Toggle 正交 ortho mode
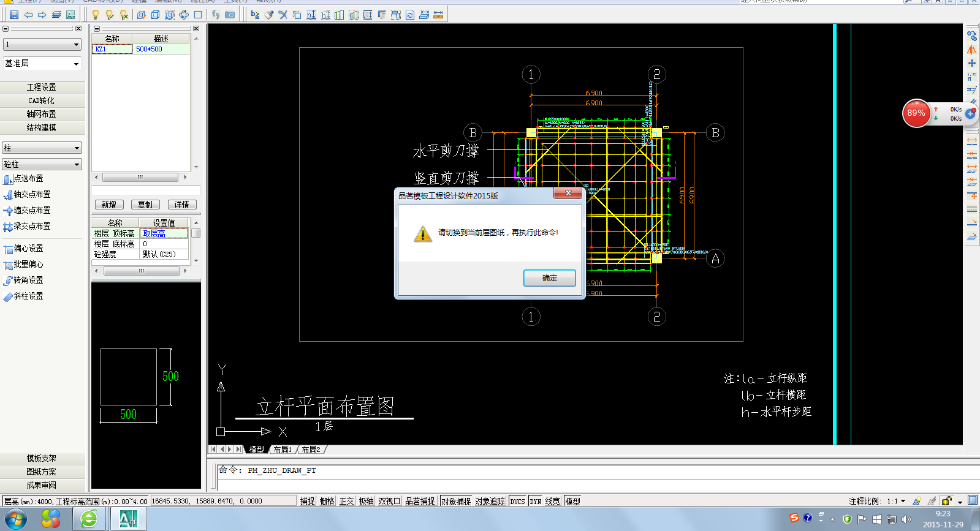The image size is (980, 531). (347, 501)
